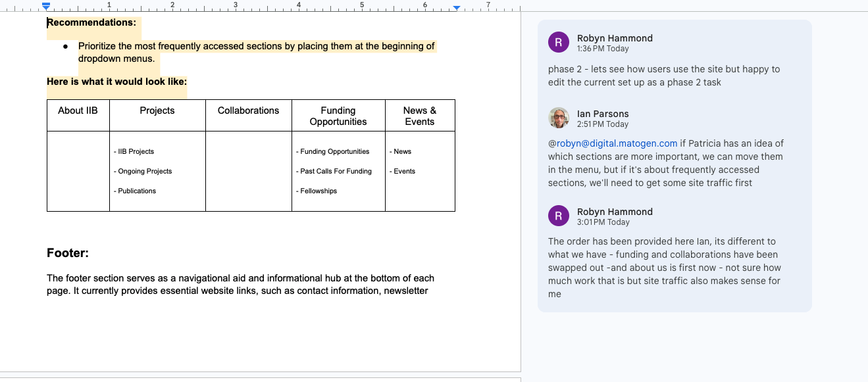Click the 1:36 PM Today timestamp

(x=603, y=49)
